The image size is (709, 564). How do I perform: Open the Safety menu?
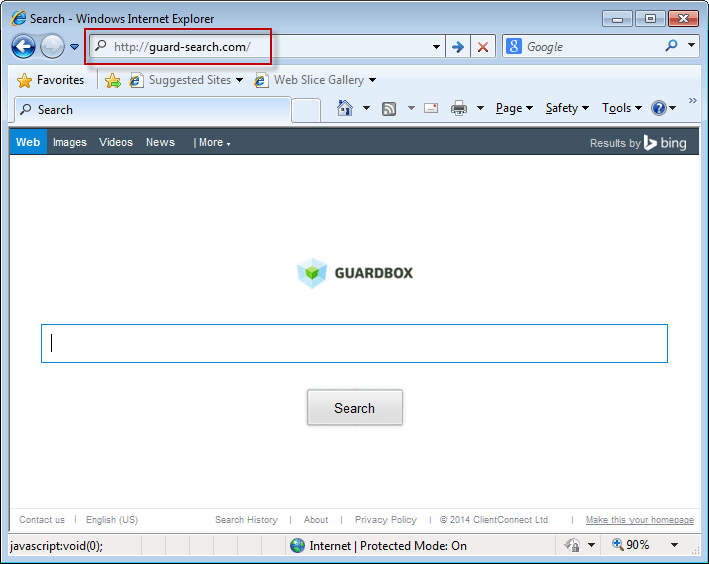566,108
